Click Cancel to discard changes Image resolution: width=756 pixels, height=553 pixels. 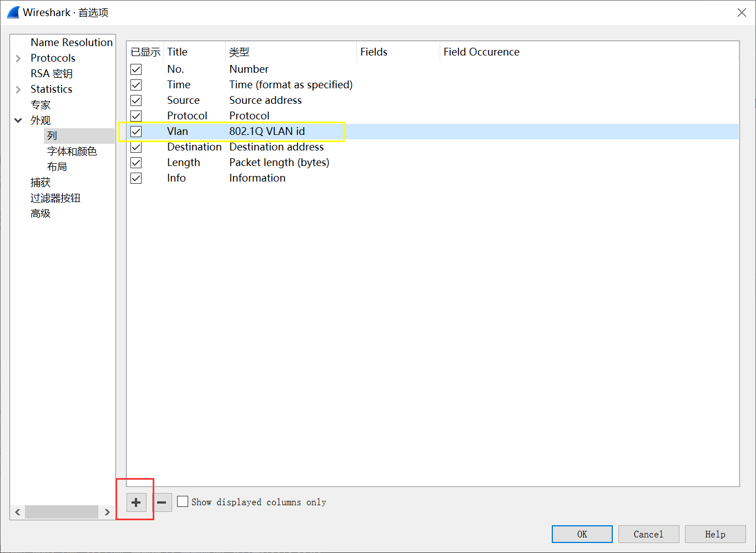[649, 534]
